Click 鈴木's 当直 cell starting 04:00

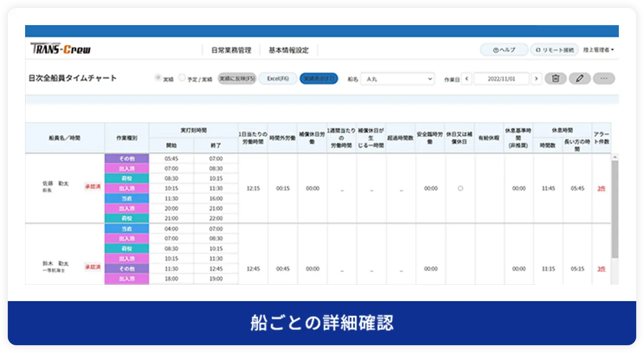[x=127, y=228]
